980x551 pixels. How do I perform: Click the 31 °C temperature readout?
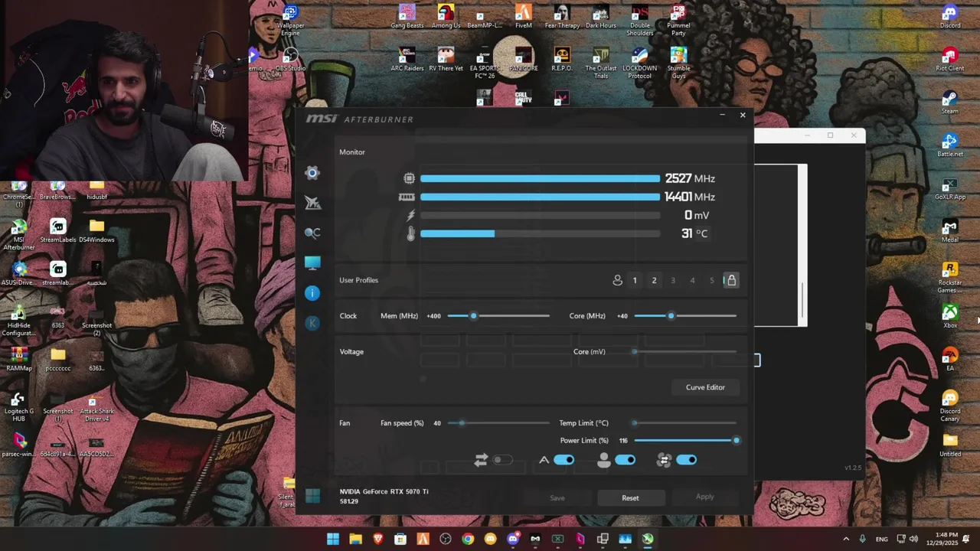(694, 233)
